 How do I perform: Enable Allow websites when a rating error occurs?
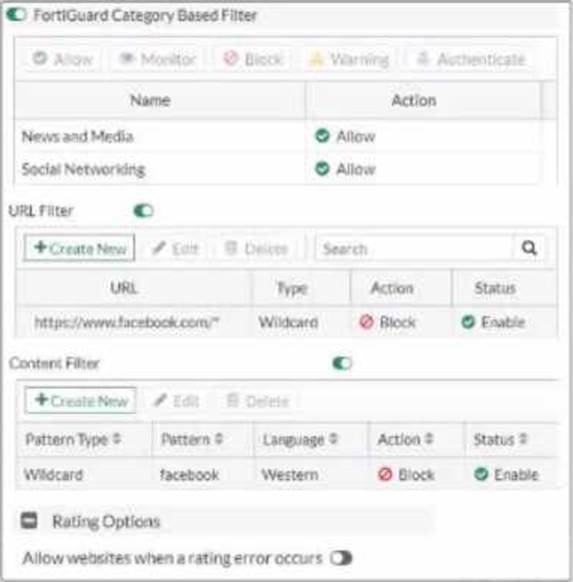tap(341, 558)
